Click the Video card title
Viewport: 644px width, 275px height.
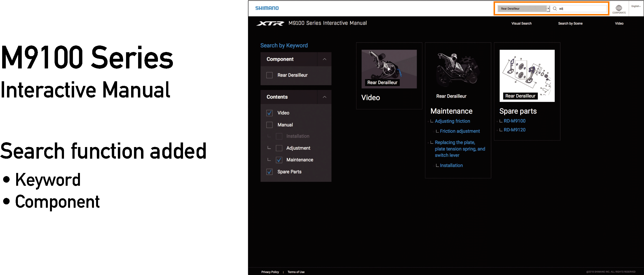370,97
